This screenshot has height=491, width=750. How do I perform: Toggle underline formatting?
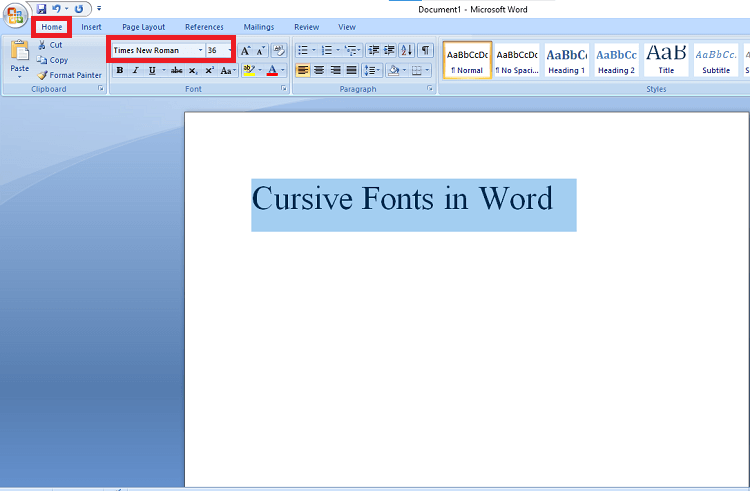pyautogui.click(x=152, y=70)
